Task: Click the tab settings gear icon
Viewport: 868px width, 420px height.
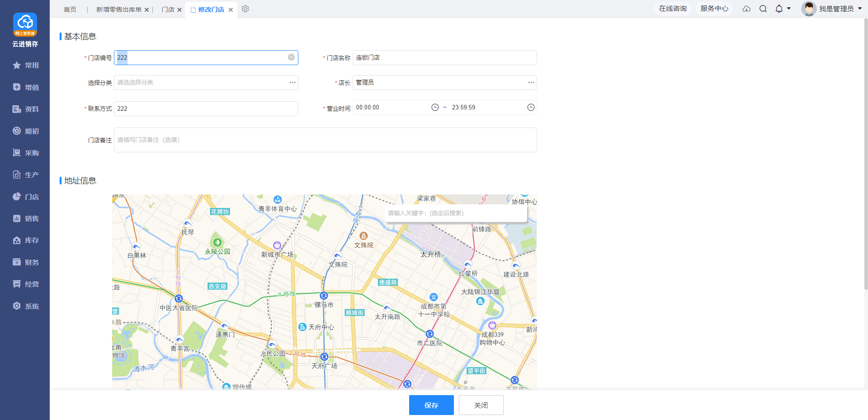Action: click(x=245, y=9)
